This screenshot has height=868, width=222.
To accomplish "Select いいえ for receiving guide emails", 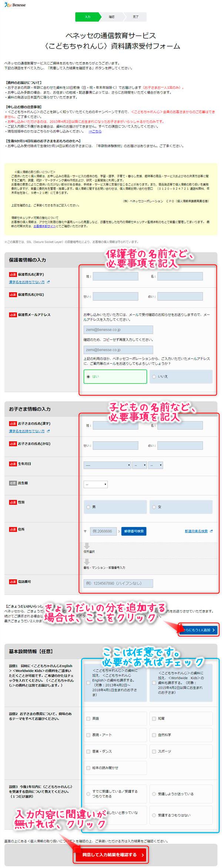I will click(x=181, y=377).
